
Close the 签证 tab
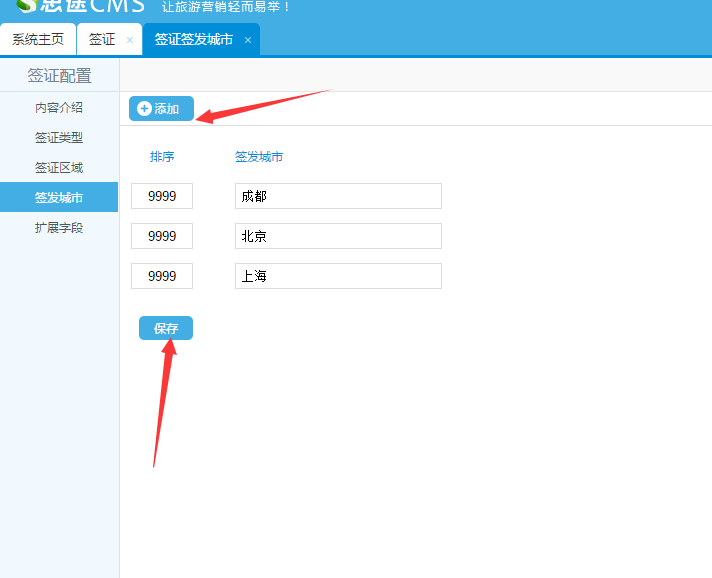(x=130, y=41)
